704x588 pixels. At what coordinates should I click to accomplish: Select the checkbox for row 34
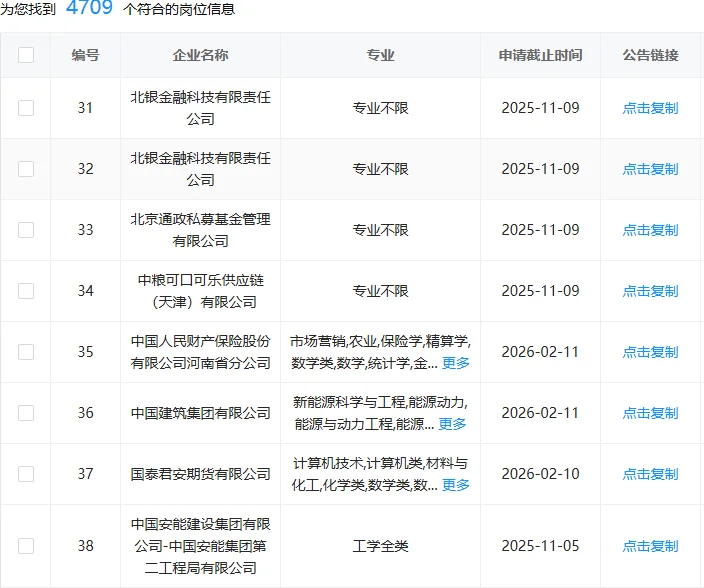[26, 291]
